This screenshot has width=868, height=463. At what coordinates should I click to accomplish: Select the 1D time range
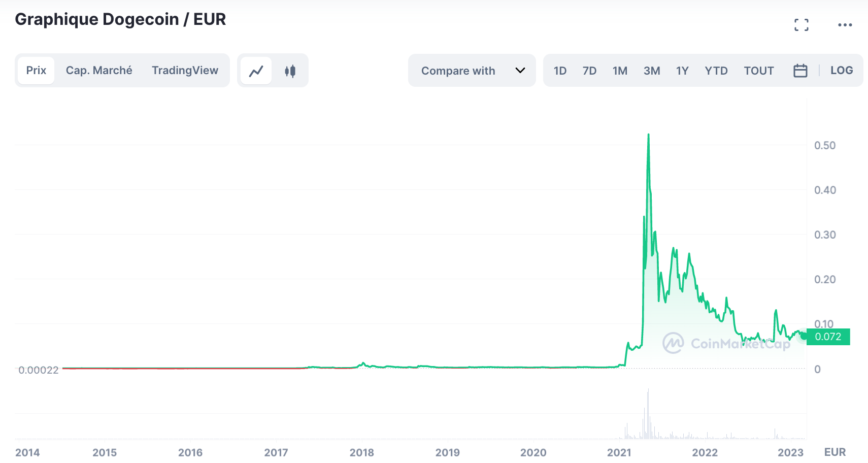coord(560,71)
